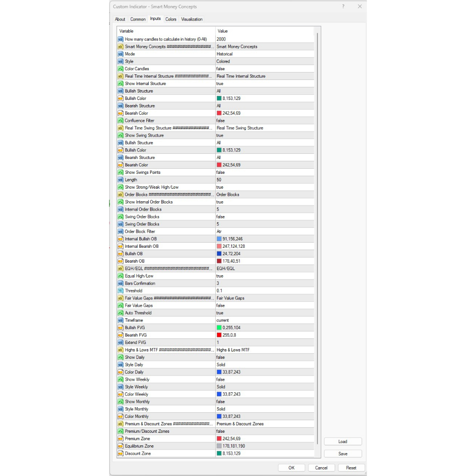The width and height of the screenshot is (476, 476).
Task: Click the inputs list vertical scrollbar
Action: (317, 238)
